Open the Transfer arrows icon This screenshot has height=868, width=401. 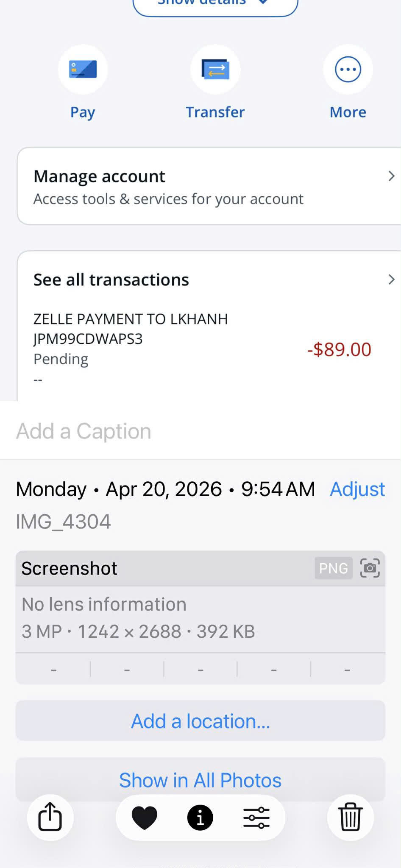pyautogui.click(x=215, y=69)
